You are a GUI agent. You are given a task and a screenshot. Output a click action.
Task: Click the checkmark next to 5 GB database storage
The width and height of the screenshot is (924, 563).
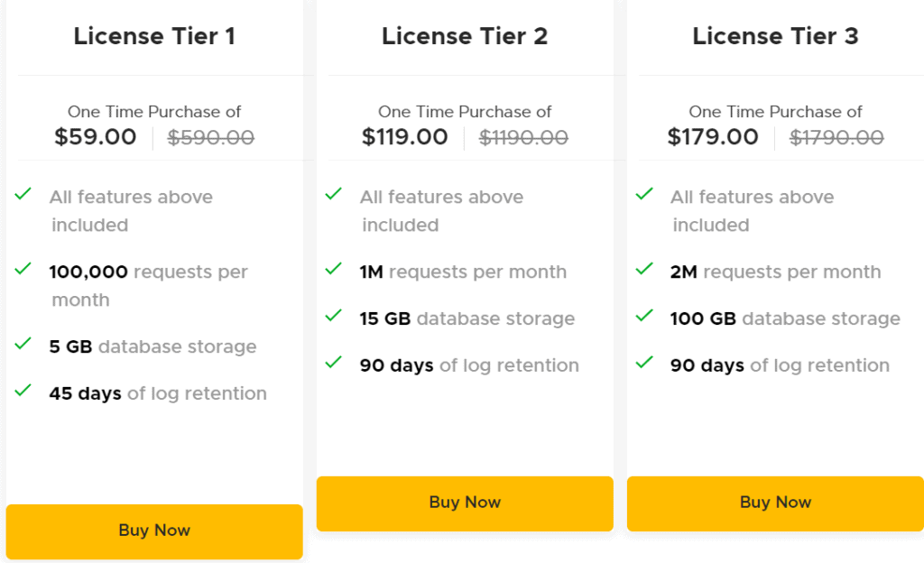[23, 345]
